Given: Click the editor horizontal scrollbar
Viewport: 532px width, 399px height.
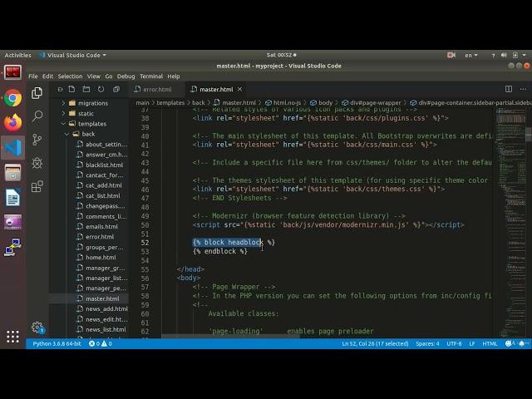Looking at the screenshot, I should pyautogui.click(x=230, y=337).
